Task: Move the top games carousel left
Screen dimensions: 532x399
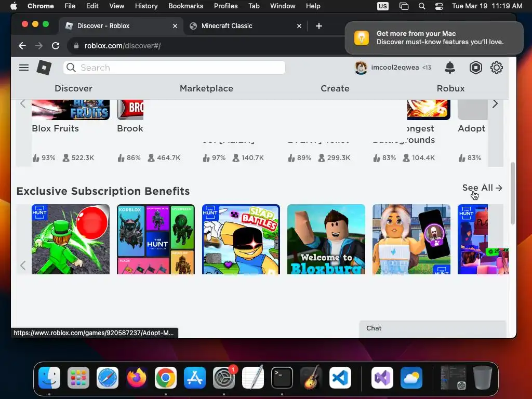Action: 23,104
